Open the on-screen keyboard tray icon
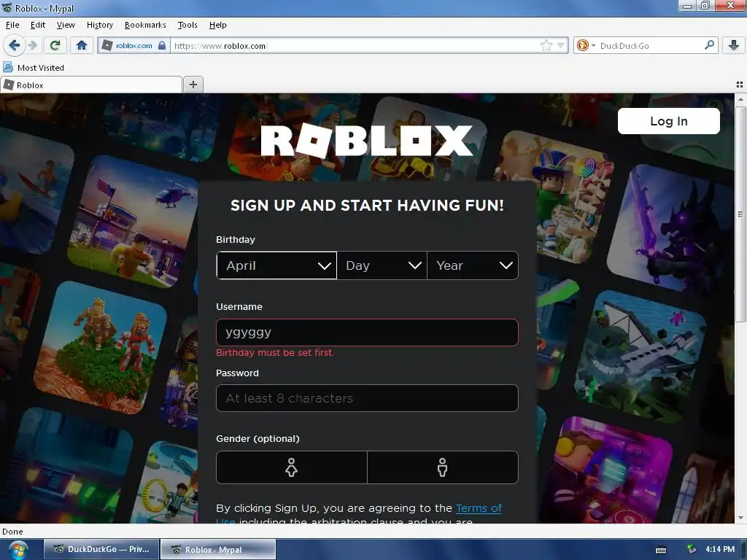 (x=661, y=550)
